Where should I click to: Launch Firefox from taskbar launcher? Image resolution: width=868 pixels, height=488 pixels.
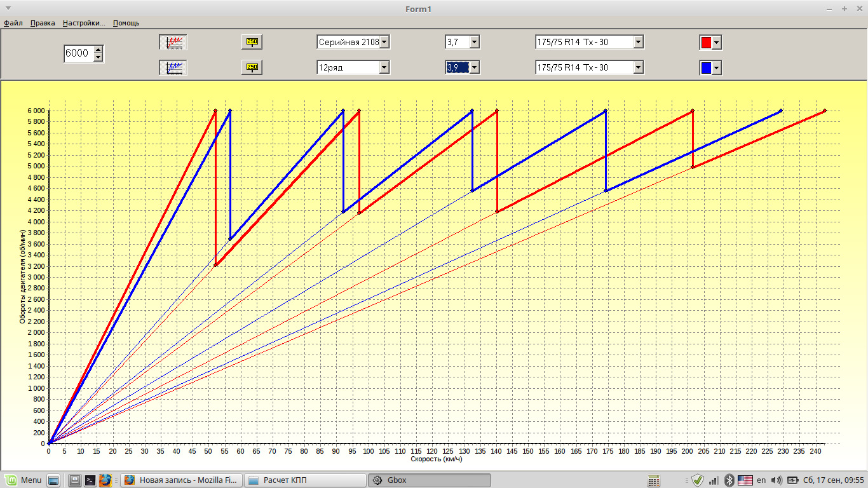pos(105,480)
